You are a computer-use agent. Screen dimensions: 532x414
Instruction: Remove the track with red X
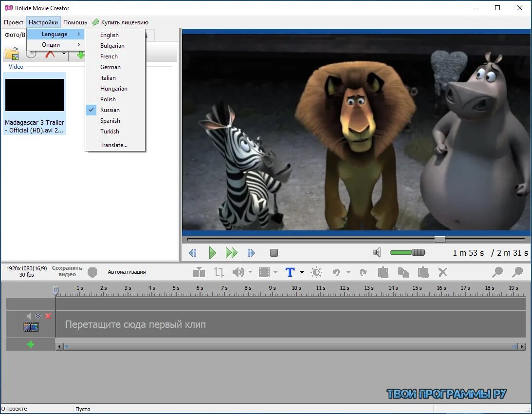(x=48, y=316)
